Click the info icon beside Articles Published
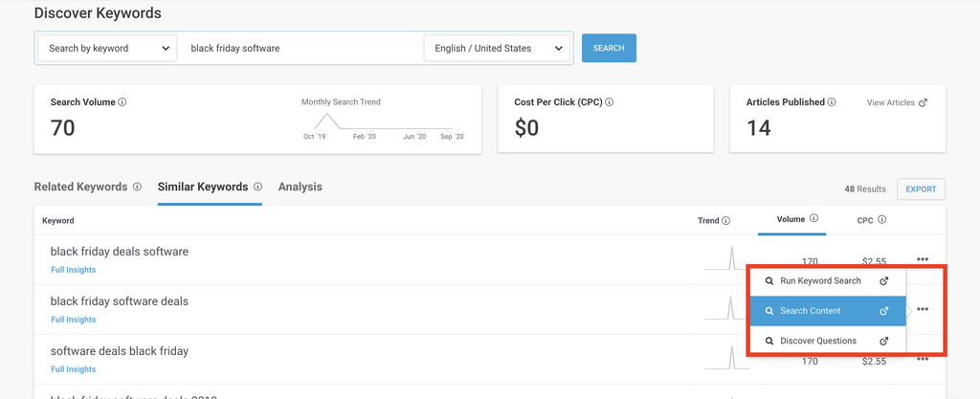 tap(832, 102)
